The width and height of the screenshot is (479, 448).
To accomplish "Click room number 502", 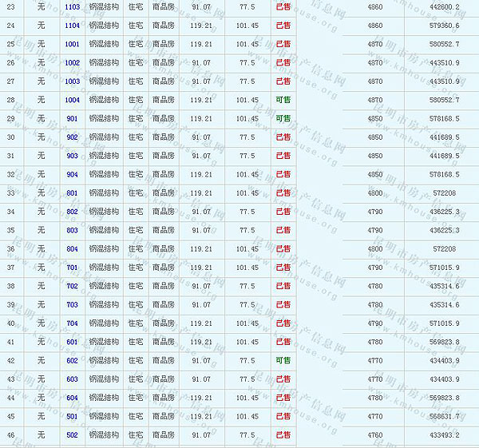I will coord(72,434).
